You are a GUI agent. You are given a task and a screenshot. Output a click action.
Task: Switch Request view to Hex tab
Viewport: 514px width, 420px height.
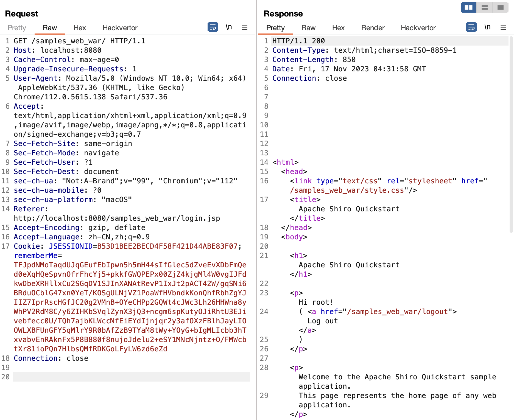[80, 28]
